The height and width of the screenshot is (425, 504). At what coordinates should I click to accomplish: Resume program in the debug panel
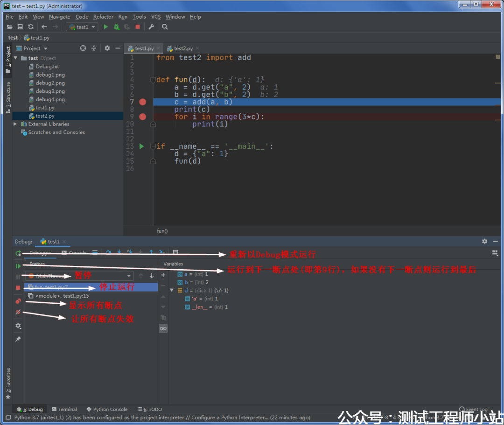coord(18,266)
